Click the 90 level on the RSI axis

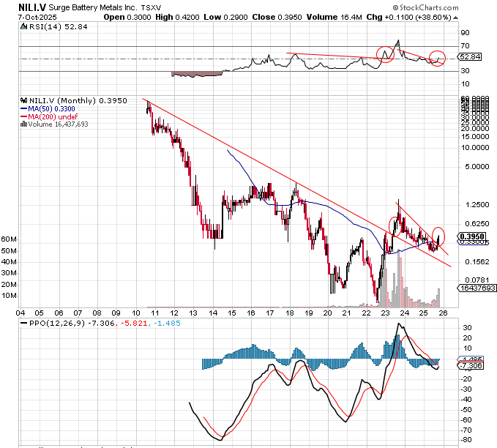click(465, 33)
